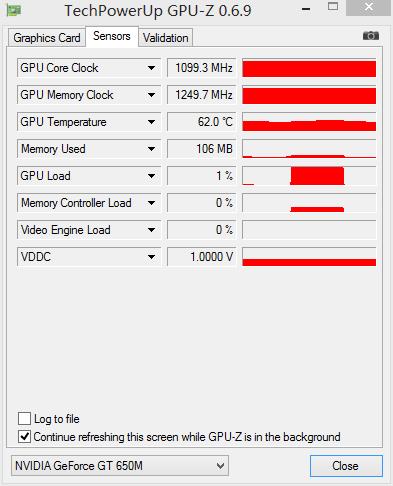Expand the GPU Temperature dropdown arrow
The image size is (393, 486).
coord(151,122)
